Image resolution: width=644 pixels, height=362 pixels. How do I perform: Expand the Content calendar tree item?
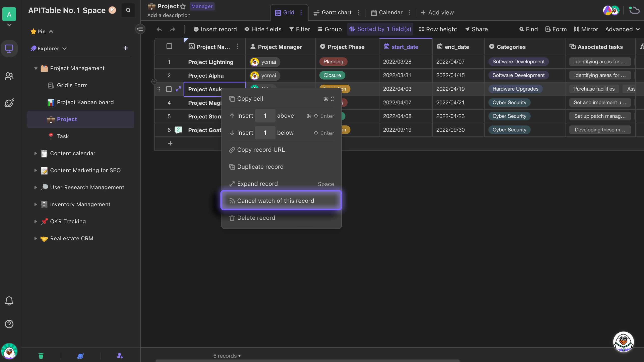click(35, 154)
